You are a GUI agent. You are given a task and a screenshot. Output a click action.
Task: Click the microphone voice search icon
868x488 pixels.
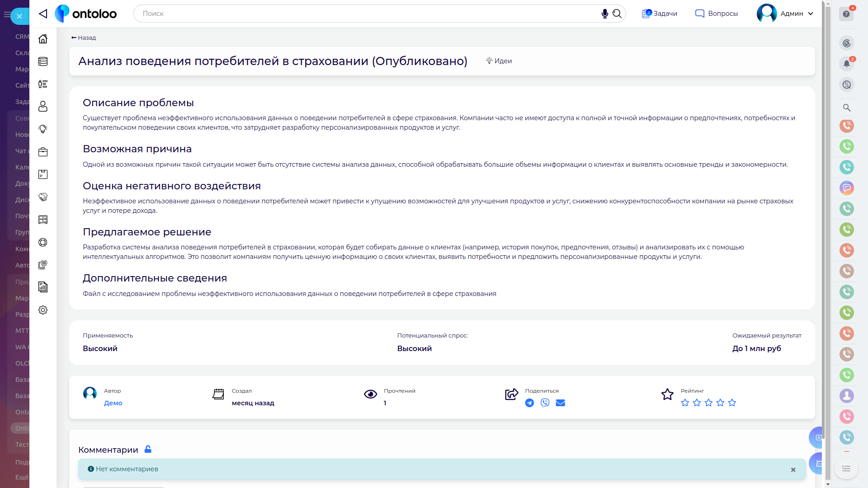604,14
